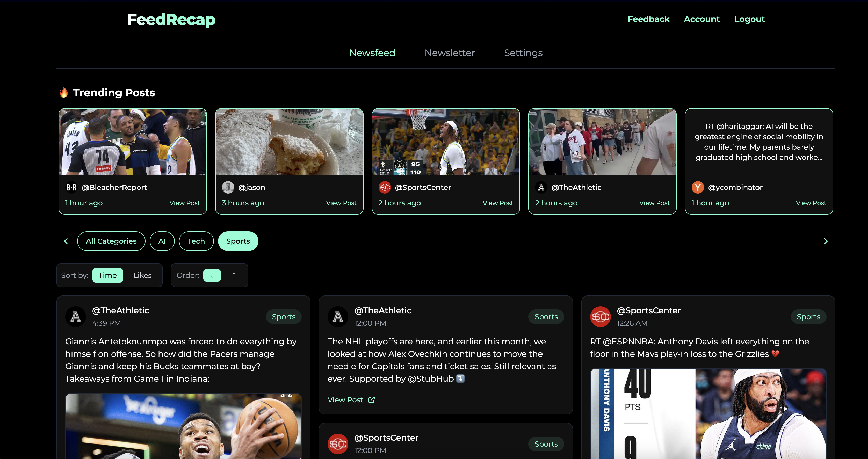Viewport: 868px width, 459px height.
Task: Read the ycombinator RT @harjtaggar text
Action: (759, 142)
